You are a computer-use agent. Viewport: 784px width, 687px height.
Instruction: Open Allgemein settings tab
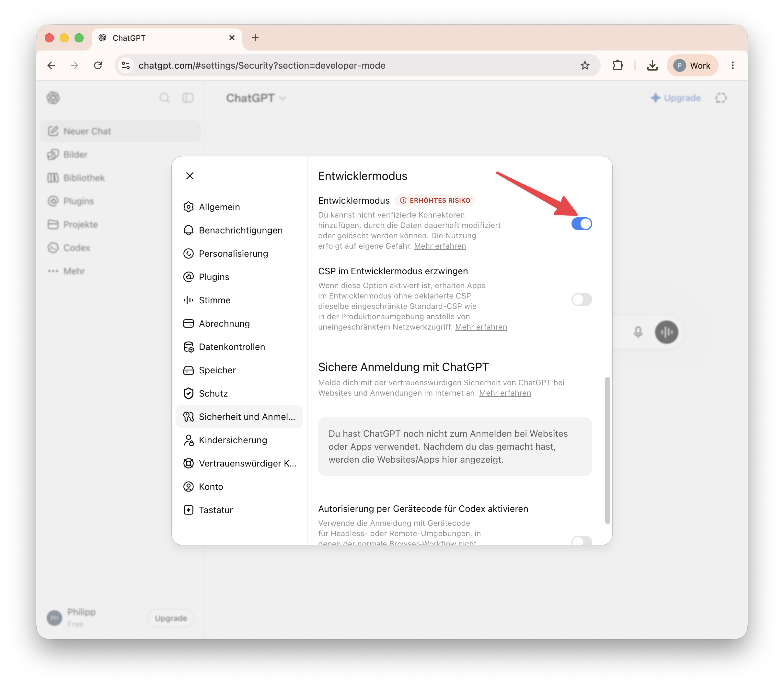pos(239,207)
